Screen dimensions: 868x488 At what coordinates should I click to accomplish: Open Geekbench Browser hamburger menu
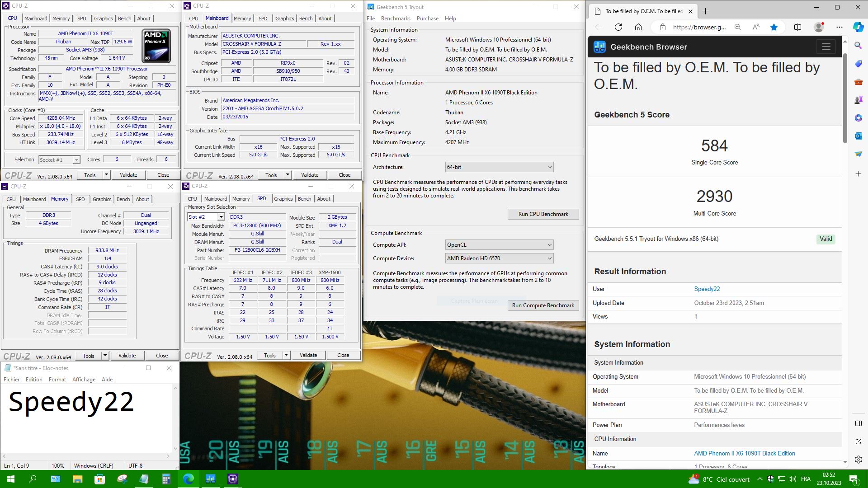pos(826,47)
